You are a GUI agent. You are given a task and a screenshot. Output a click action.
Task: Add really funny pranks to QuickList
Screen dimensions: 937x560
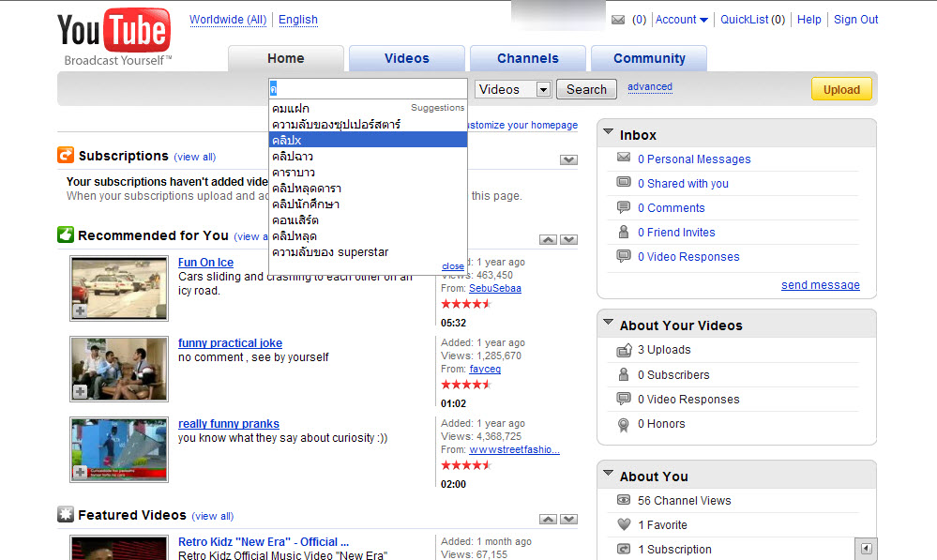(80, 472)
